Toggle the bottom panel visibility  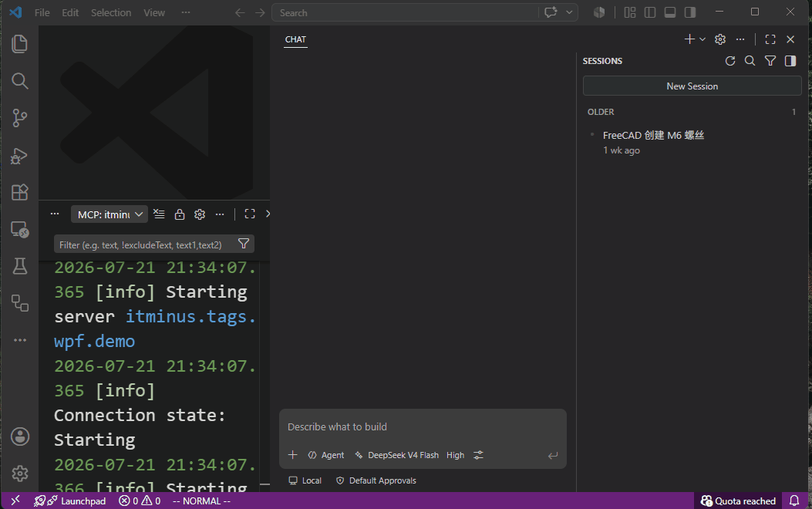point(670,12)
